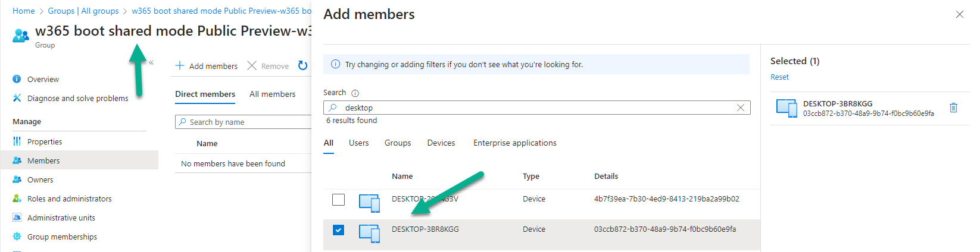
Task: Click the Owners people icon
Action: click(17, 179)
